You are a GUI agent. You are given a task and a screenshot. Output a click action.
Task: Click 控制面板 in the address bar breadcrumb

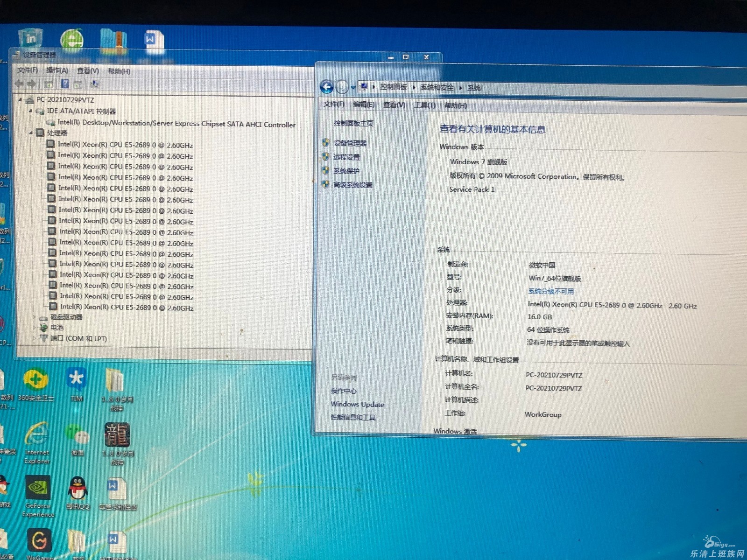pyautogui.click(x=393, y=87)
